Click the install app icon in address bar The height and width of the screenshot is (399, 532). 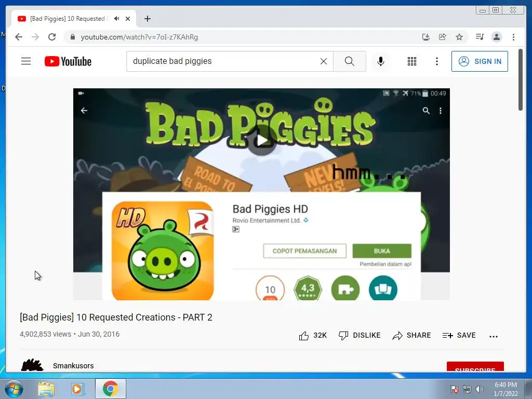[x=426, y=37]
